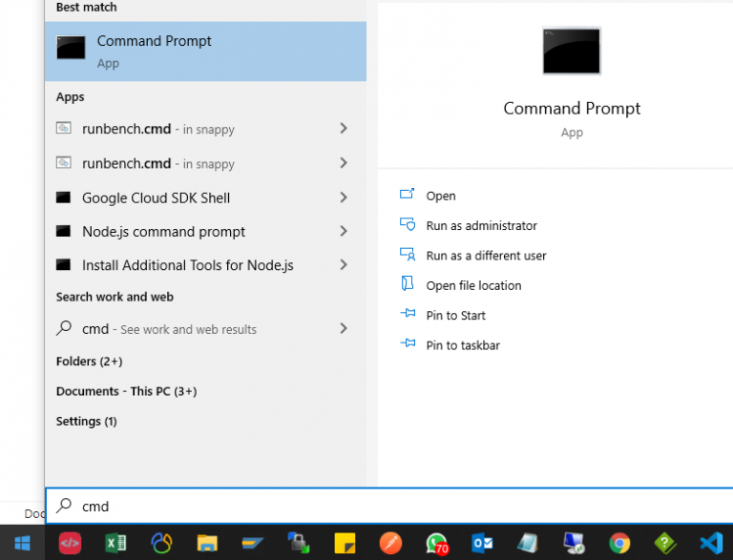Expand Node.js command prompt chevron
This screenshot has height=560, width=733.
(x=344, y=231)
